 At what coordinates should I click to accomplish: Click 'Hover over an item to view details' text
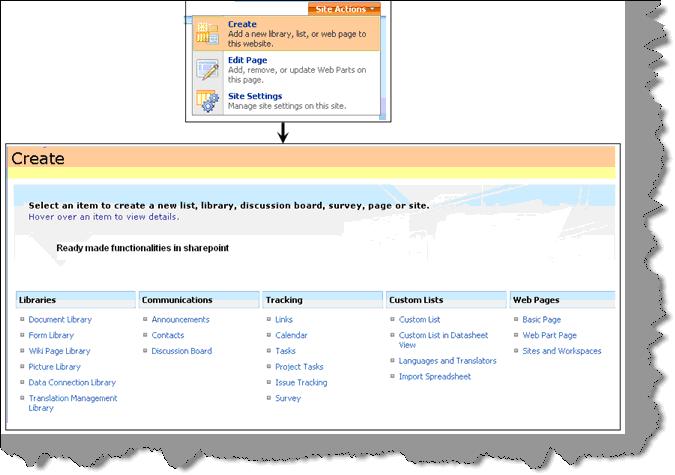coord(103,217)
